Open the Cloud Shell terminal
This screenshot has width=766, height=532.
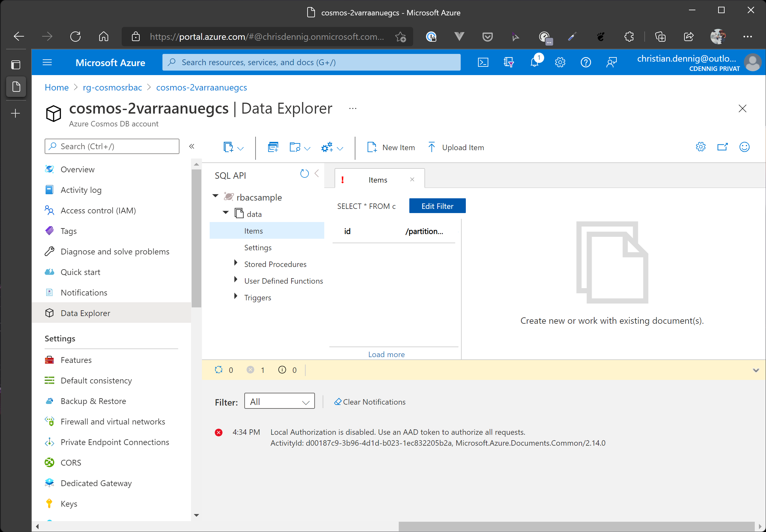tap(483, 62)
